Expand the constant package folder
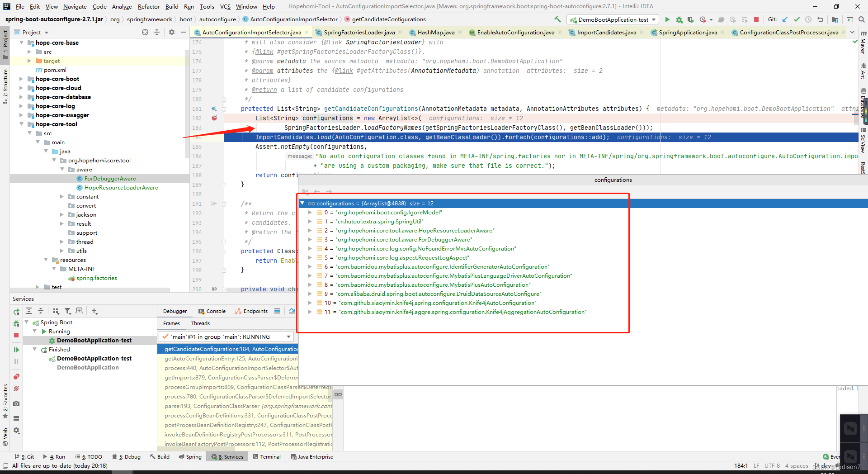Screen dimensions: 868x474 click(x=62, y=196)
